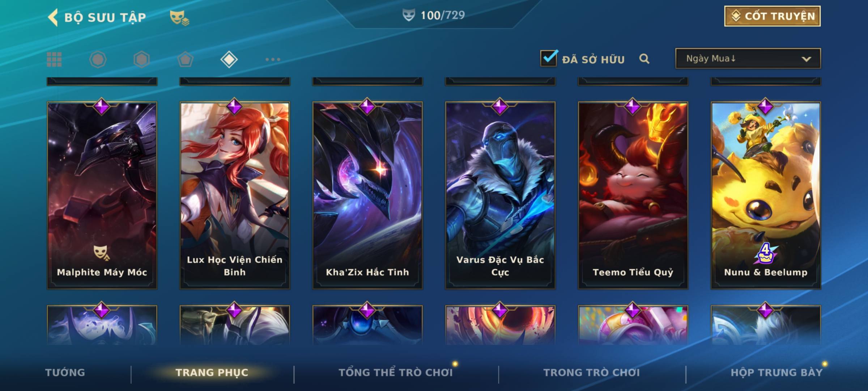Open the Malphite Máy Móc skin card
The width and height of the screenshot is (868, 391).
pyautogui.click(x=102, y=195)
